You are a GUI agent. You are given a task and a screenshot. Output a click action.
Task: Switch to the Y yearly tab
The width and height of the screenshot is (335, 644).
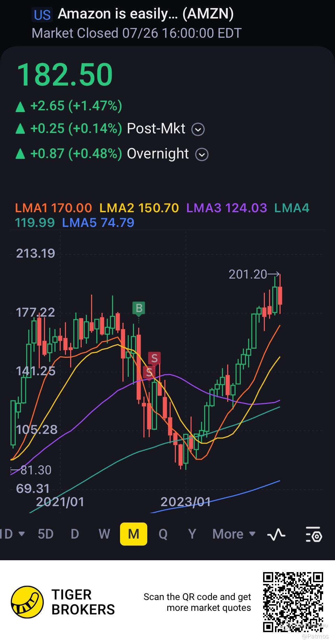(x=192, y=534)
